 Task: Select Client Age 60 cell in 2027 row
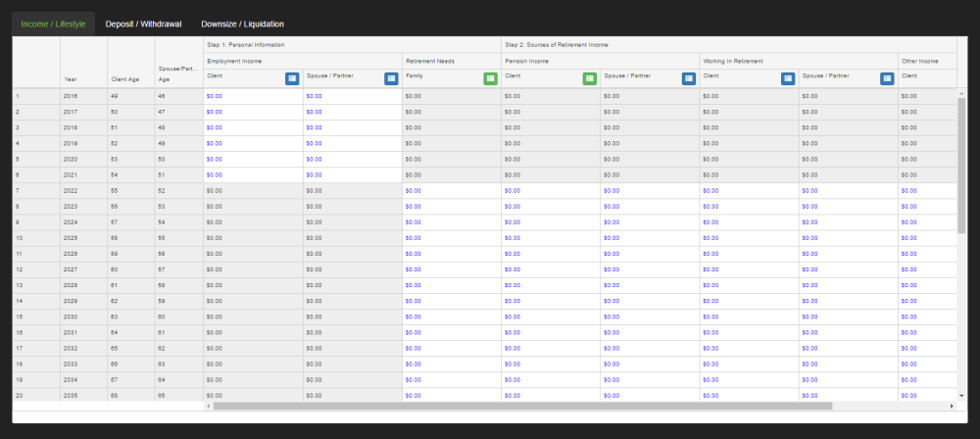[x=131, y=269]
